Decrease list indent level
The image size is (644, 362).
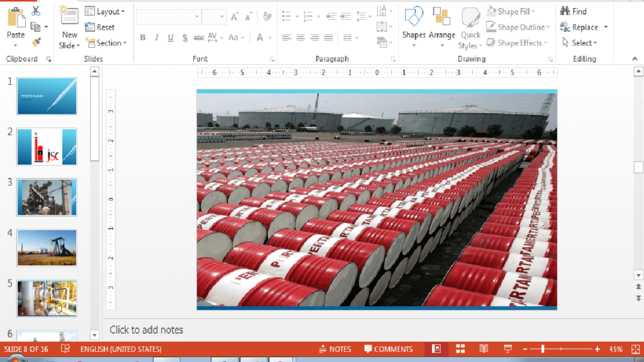point(331,17)
